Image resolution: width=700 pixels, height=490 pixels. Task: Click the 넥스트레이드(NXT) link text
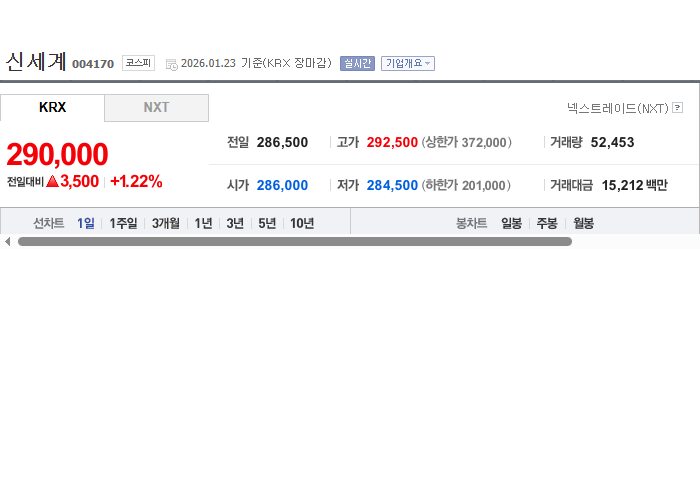click(x=618, y=108)
